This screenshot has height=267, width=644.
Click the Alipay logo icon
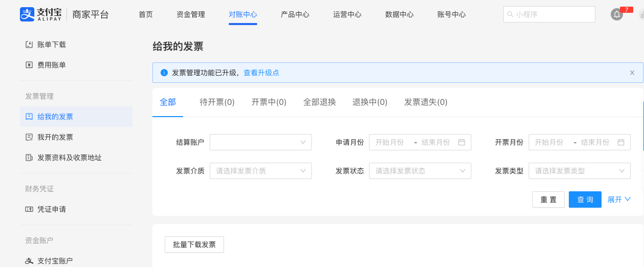27,14
